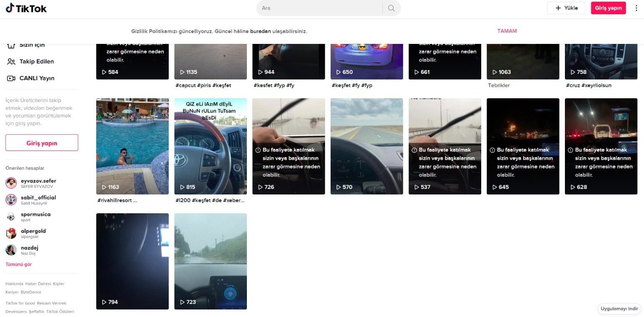Click the TikTok logo
This screenshot has height=317, width=644.
[x=26, y=8]
